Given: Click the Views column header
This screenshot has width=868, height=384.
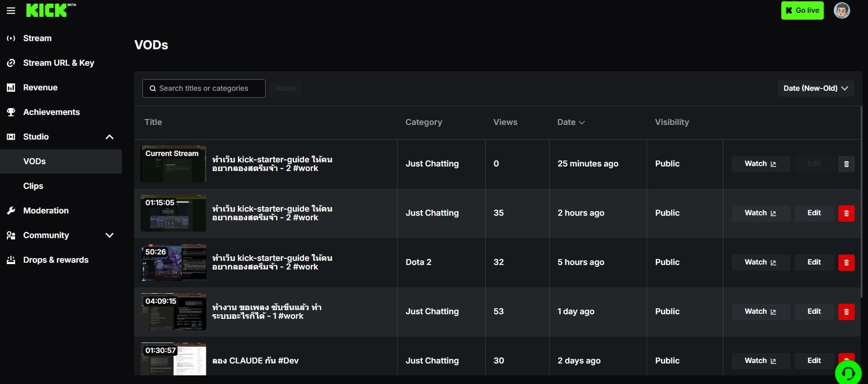Looking at the screenshot, I should point(505,122).
